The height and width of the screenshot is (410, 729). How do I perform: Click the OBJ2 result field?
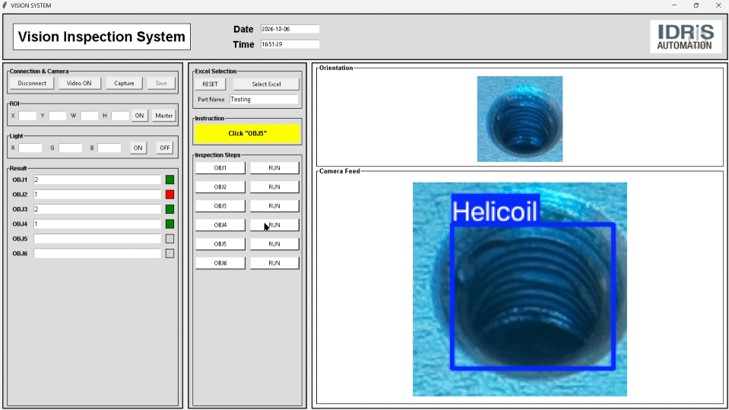[97, 194]
